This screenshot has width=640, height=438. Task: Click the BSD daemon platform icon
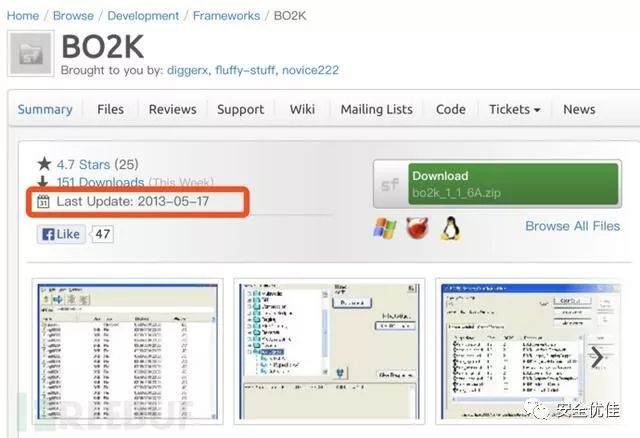coord(417,228)
